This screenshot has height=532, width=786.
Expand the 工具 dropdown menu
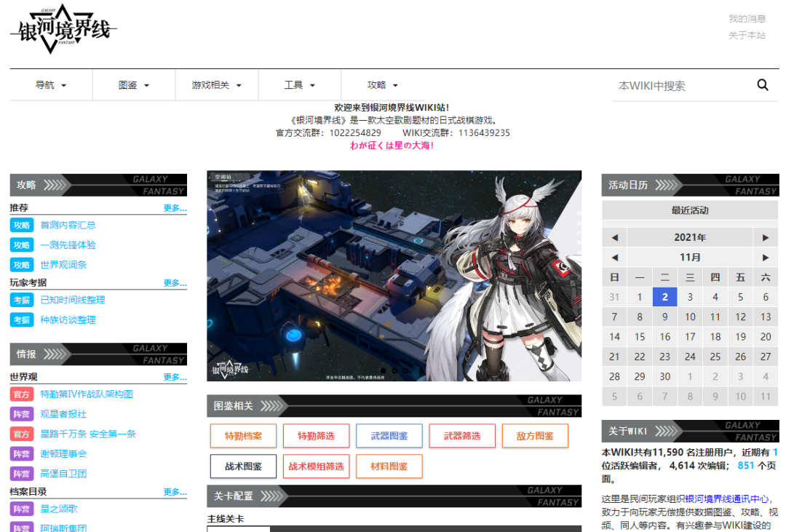299,85
